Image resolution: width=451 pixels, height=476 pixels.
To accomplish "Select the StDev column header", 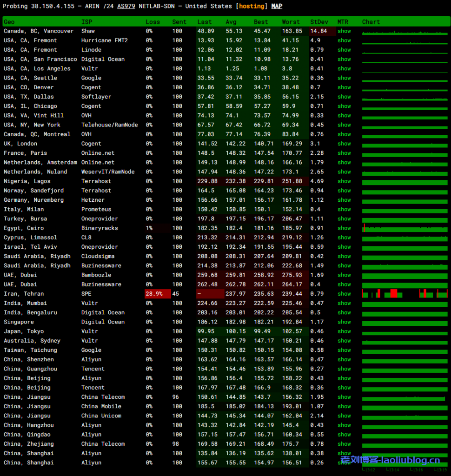I will pos(319,22).
